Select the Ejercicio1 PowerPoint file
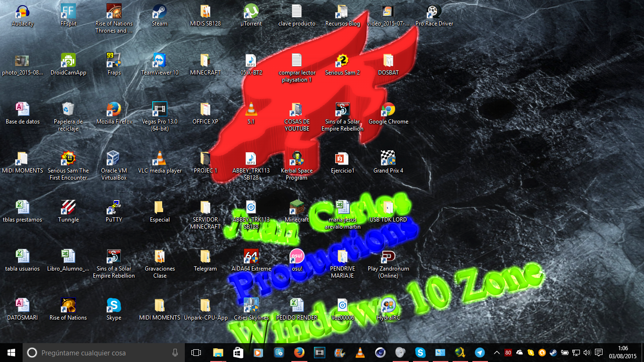The width and height of the screenshot is (644, 362). 342,162
